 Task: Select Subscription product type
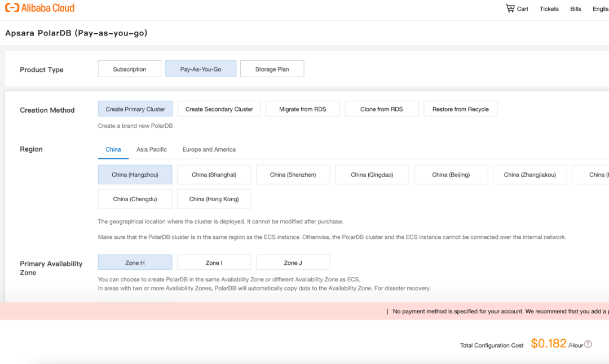coord(129,69)
